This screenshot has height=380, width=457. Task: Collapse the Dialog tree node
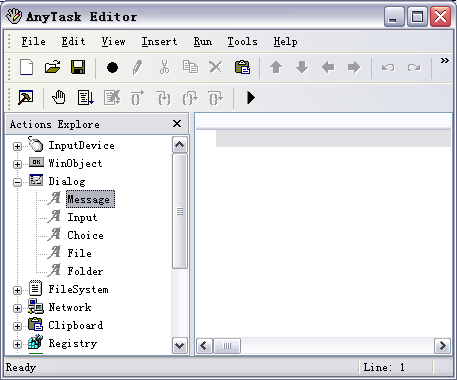17,182
